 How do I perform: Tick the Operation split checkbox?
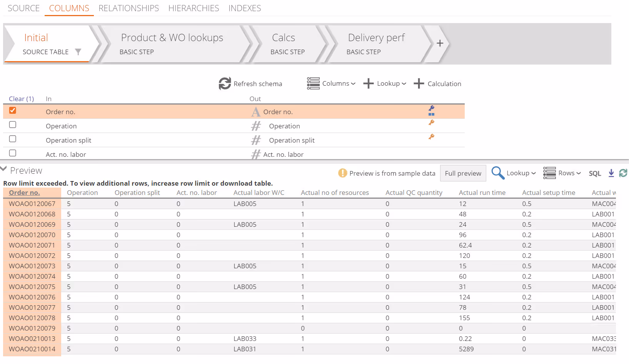click(13, 139)
